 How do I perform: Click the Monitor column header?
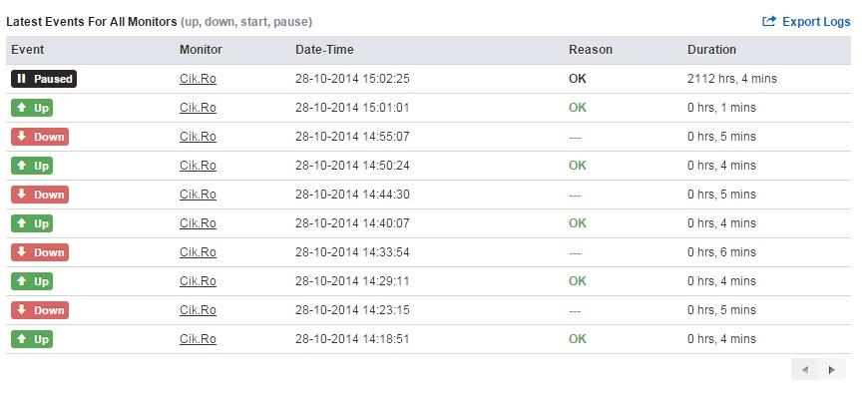pyautogui.click(x=201, y=50)
